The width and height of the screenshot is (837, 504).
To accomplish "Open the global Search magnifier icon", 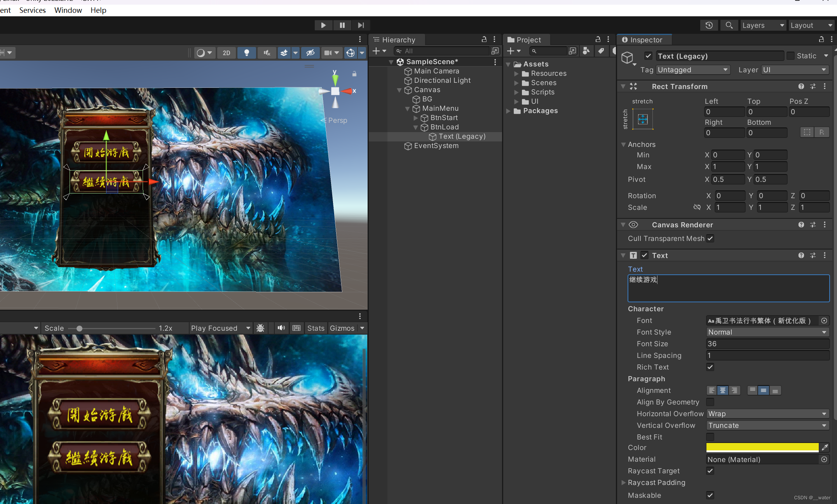I will [x=729, y=25].
